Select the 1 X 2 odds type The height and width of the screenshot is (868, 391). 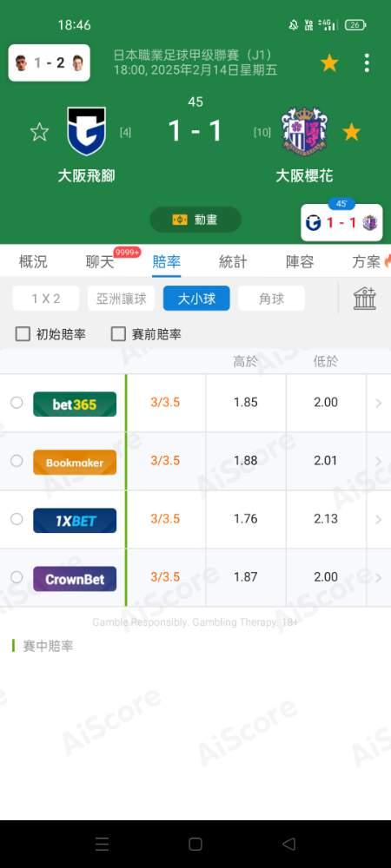point(46,299)
